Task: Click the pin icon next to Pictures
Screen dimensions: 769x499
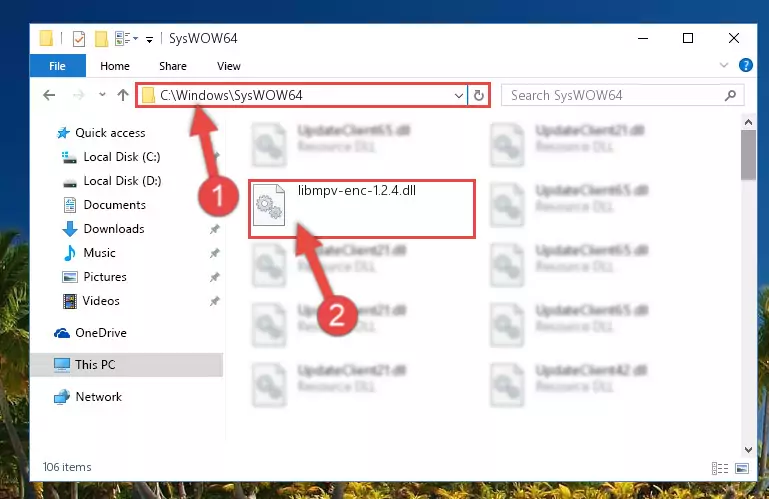Action: point(214,277)
